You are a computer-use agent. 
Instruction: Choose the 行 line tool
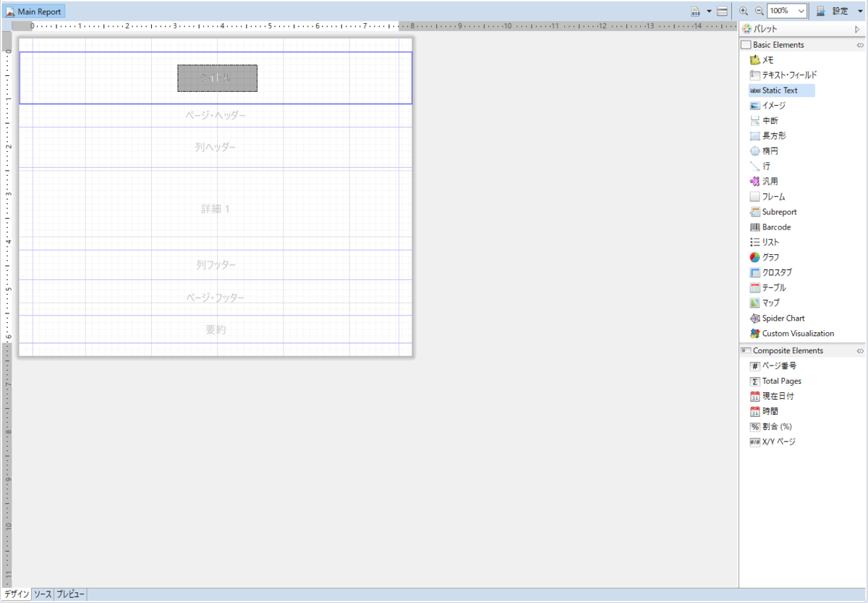point(761,166)
